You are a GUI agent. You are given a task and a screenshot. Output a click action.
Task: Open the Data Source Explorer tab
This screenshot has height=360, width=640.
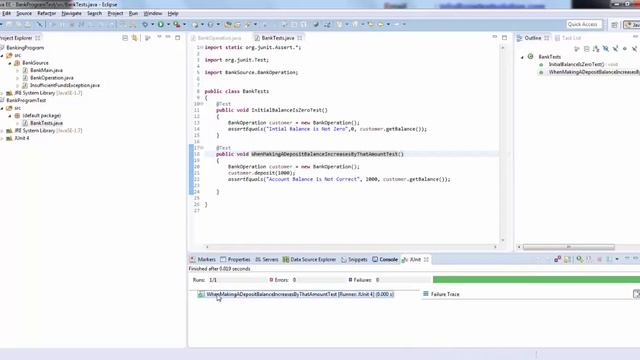(309, 260)
